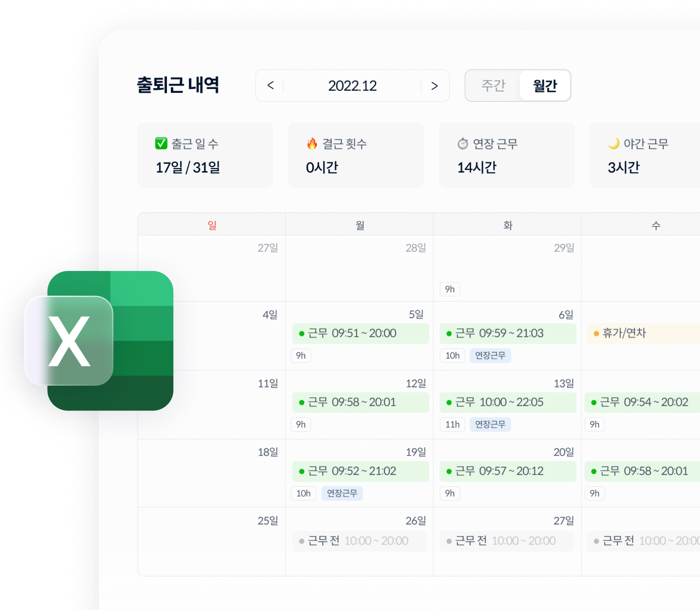Switch to 월간 monthly view
The height and width of the screenshot is (610, 700).
[x=545, y=86]
